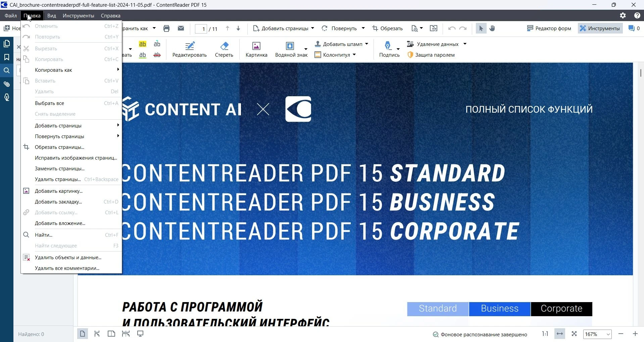The height and width of the screenshot is (342, 644).
Task: Go to previous page arrow
Action: tap(228, 28)
